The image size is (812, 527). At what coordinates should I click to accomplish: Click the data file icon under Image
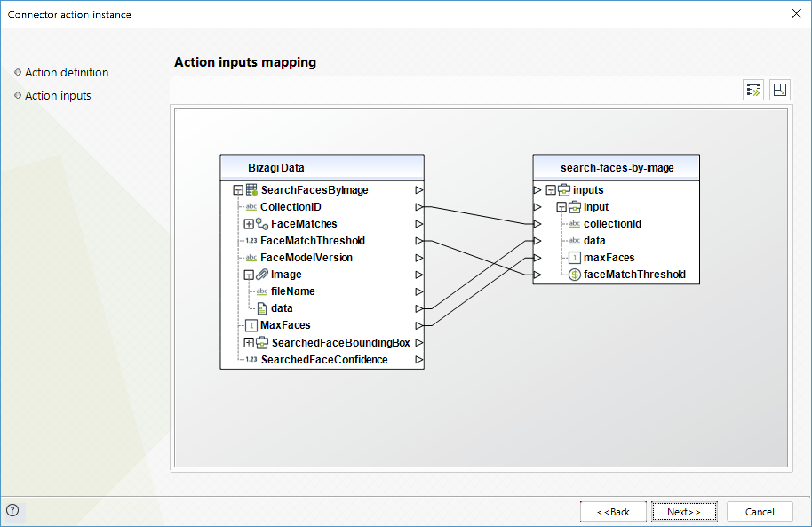point(262,308)
